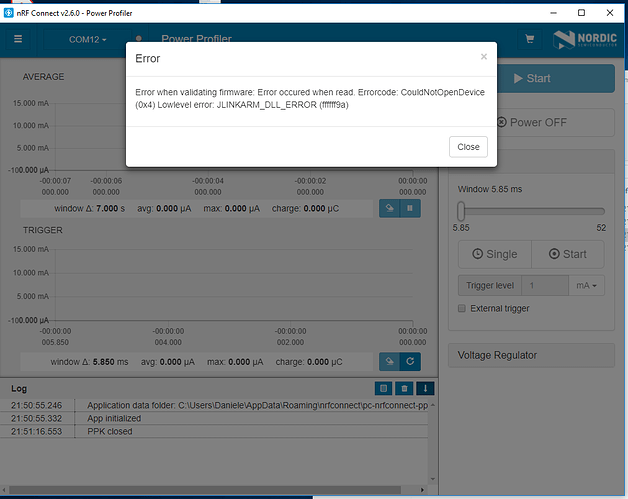Screen dimensions: 628x499
Task: Click the nRF Connect title bar icon
Action: (x=8, y=13)
